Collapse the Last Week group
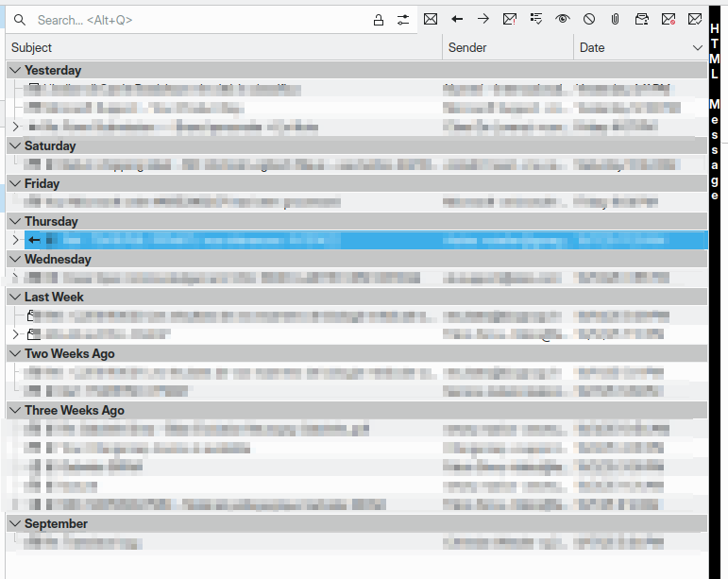Screen dimensions: 728x579 [x=14, y=298]
